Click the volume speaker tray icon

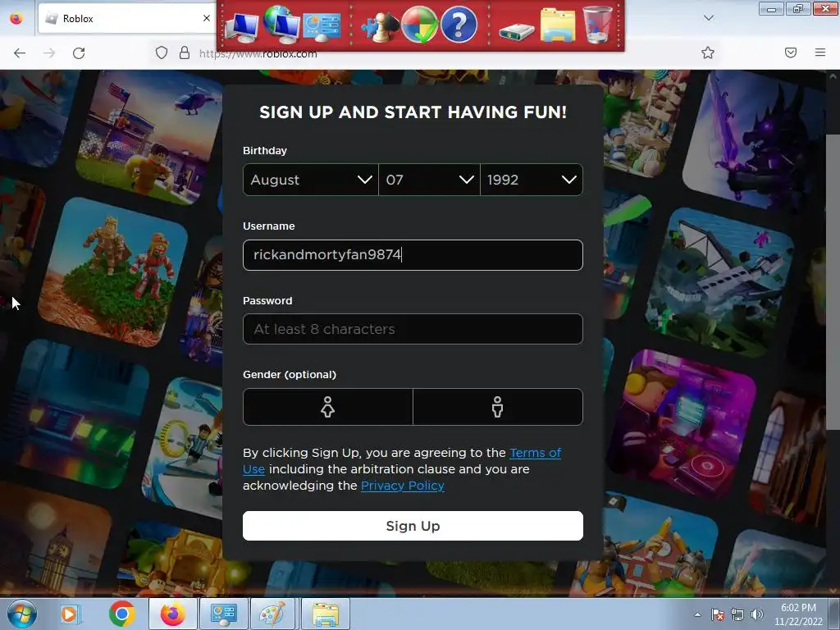pos(757,614)
